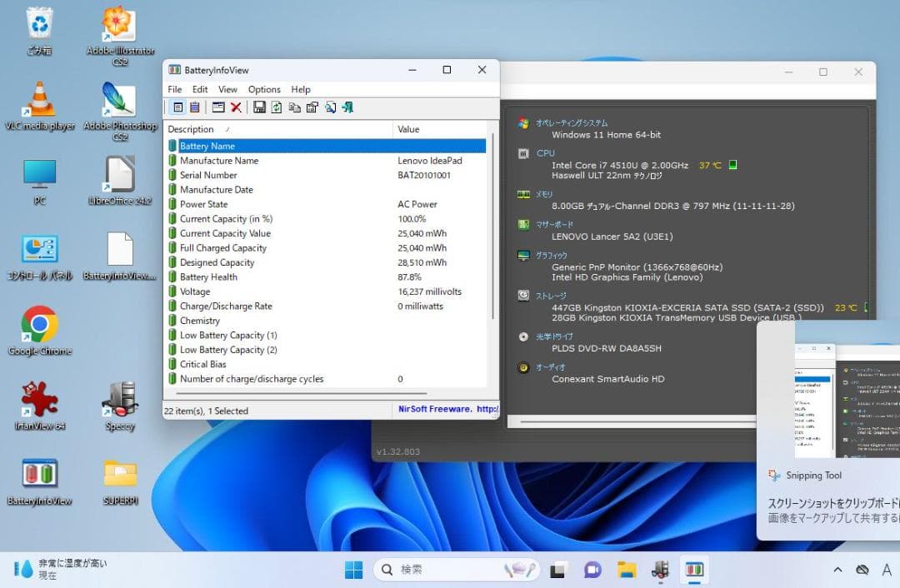Click the Copy selected items toolbar icon
Screen dimensions: 900x588
(294, 107)
